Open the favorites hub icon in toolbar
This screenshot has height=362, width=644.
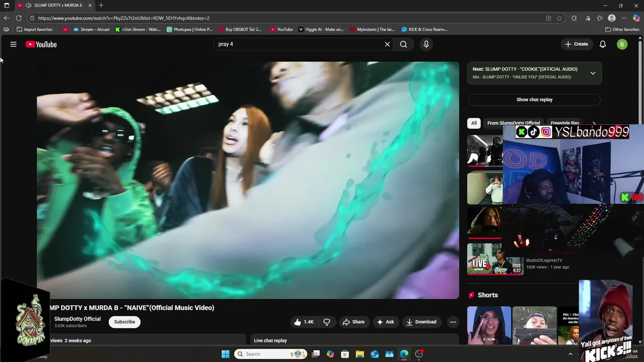click(x=600, y=18)
